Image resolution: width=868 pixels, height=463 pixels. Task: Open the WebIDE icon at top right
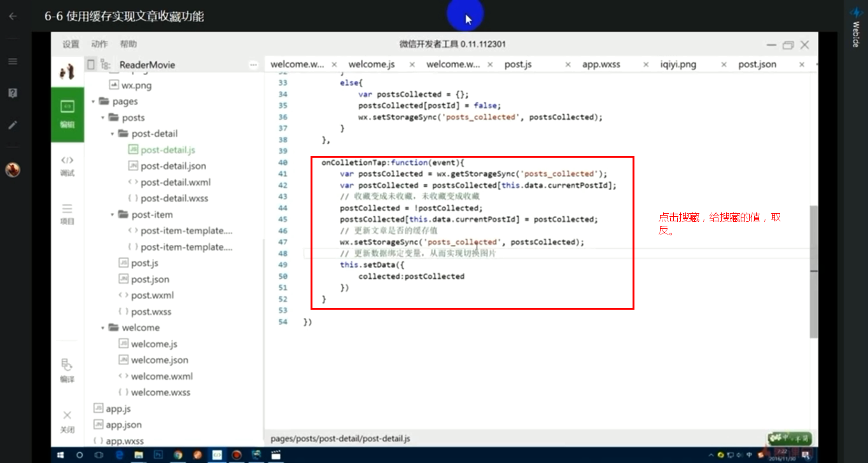point(856,27)
